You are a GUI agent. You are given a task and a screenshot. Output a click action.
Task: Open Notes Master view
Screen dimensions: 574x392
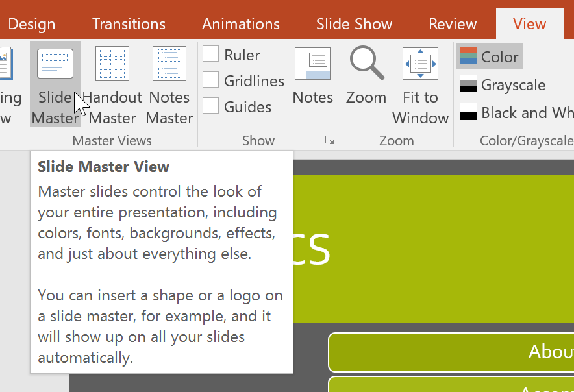click(x=169, y=84)
